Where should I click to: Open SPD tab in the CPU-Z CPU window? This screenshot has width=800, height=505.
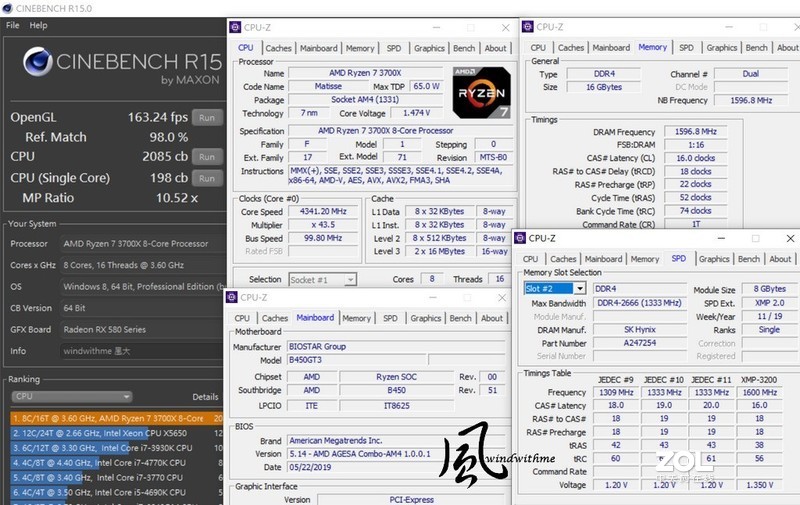pos(393,48)
